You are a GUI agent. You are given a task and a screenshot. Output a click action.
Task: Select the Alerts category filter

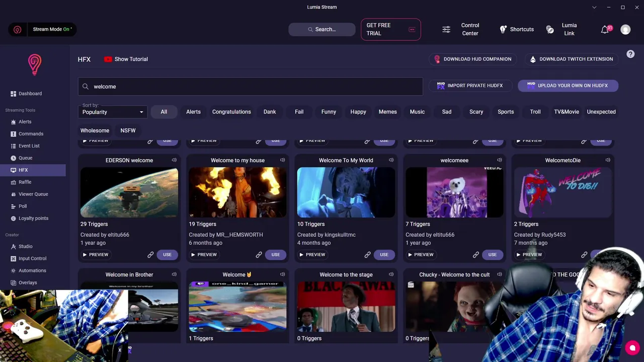(x=194, y=112)
